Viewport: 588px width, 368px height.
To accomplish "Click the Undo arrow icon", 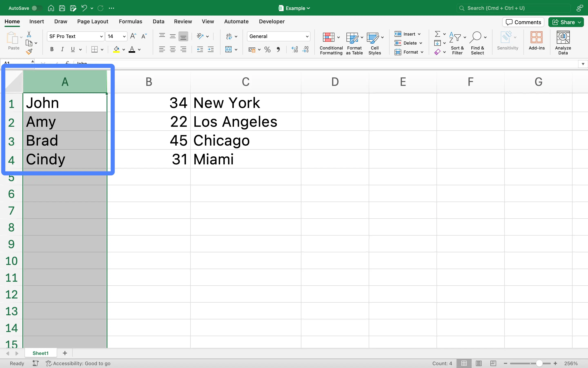I will (x=84, y=8).
